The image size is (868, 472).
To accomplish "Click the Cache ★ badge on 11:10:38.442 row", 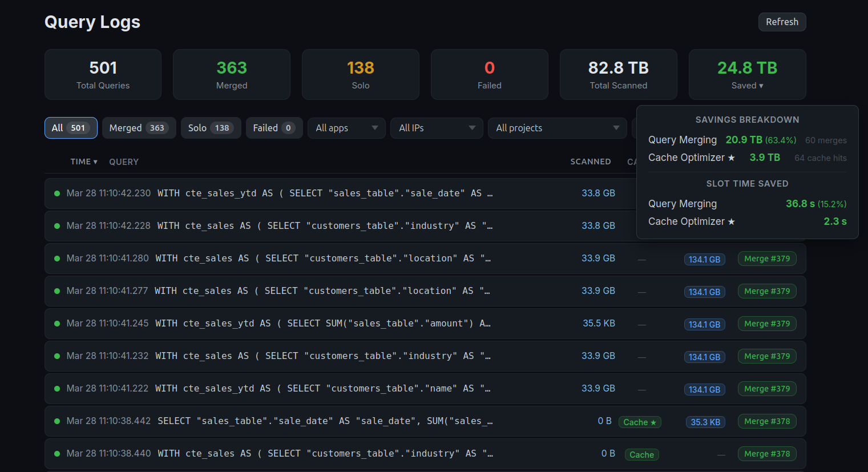I will [640, 422].
